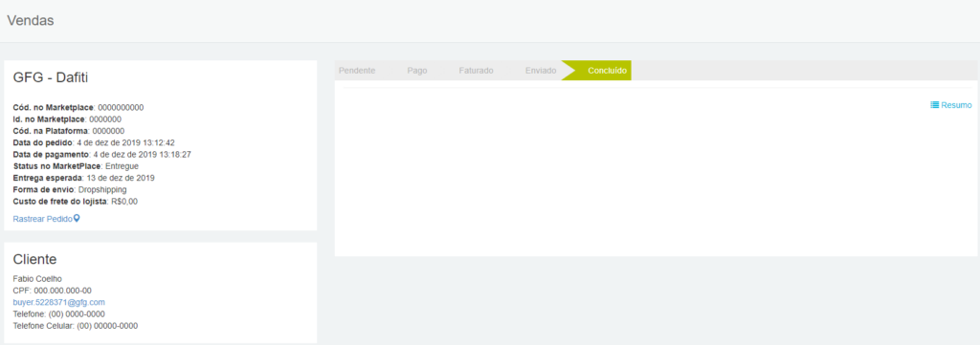Select the Pago status tab
Screen dimensions: 980x345
[417, 71]
